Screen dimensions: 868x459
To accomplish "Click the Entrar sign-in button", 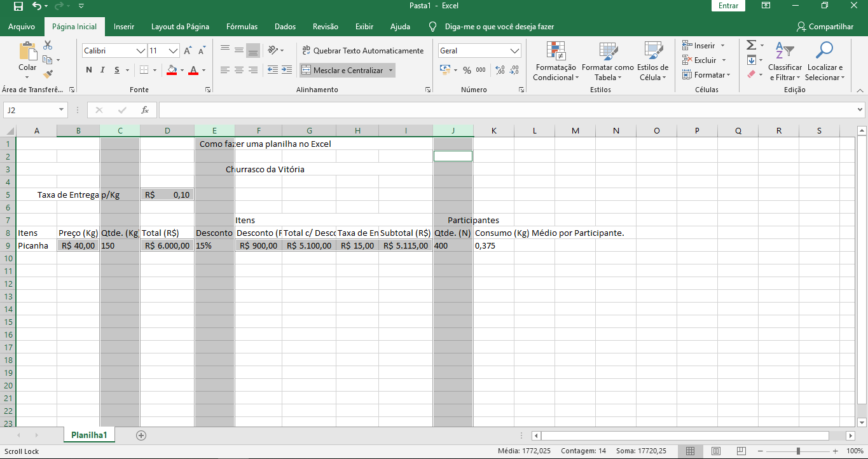I will coord(728,6).
